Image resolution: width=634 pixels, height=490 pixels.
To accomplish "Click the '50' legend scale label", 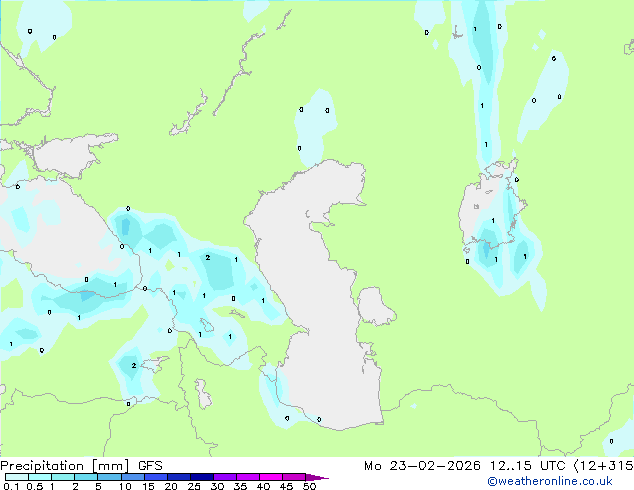I will coord(309,486).
